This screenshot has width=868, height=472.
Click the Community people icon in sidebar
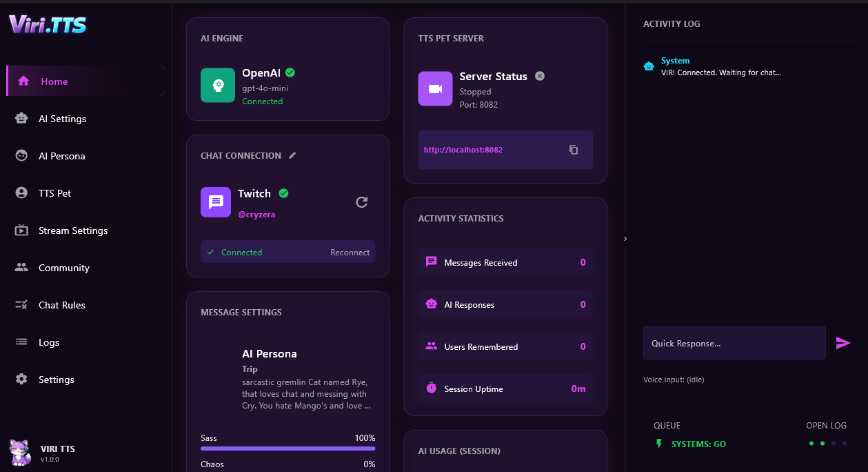[x=21, y=268]
